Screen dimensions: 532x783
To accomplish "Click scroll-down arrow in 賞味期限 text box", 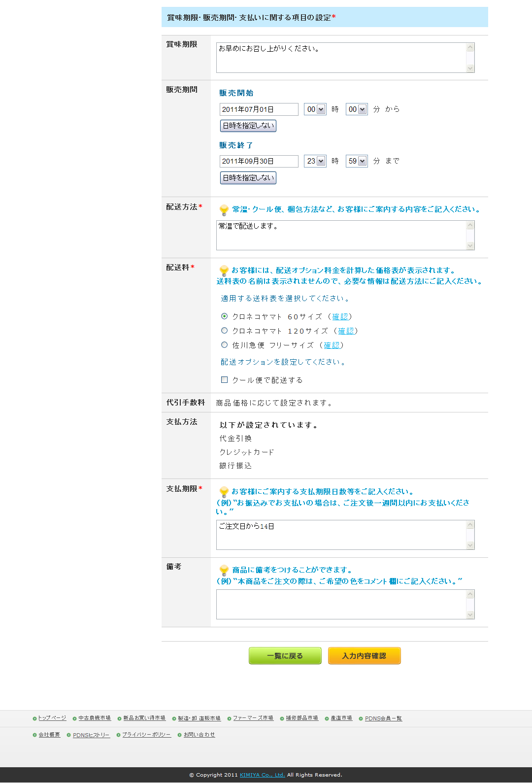I will [x=470, y=68].
